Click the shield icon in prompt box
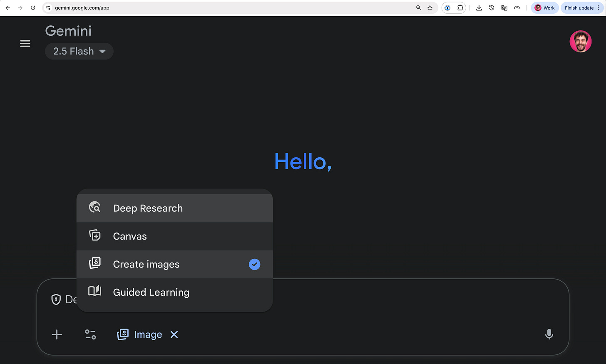The image size is (606, 364). coord(56,300)
